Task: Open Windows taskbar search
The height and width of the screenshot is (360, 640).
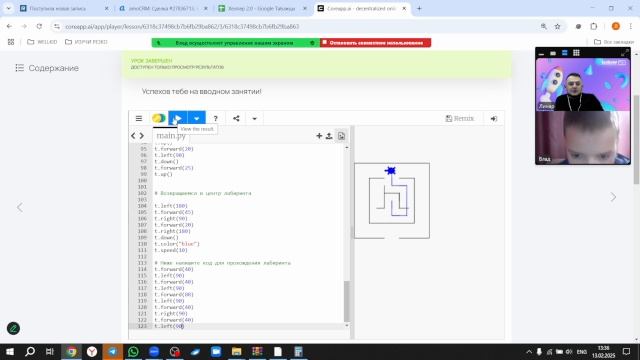Action: (x=30, y=351)
